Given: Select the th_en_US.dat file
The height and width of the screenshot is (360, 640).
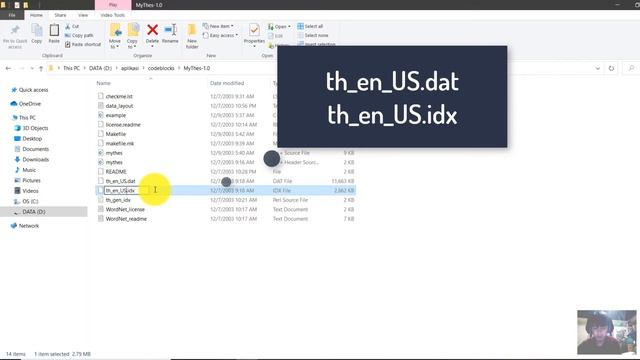Looking at the screenshot, I should pyautogui.click(x=120, y=181).
